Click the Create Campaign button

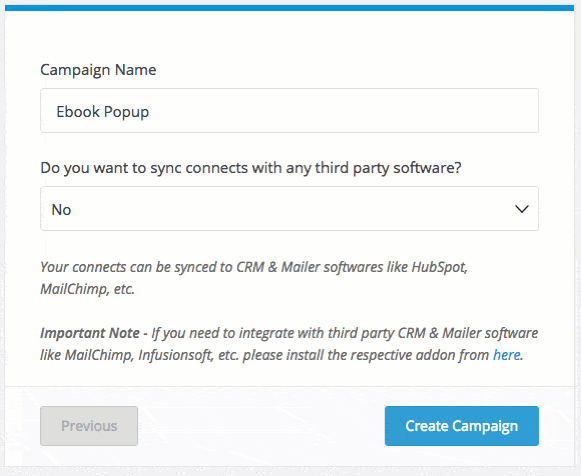(x=462, y=426)
